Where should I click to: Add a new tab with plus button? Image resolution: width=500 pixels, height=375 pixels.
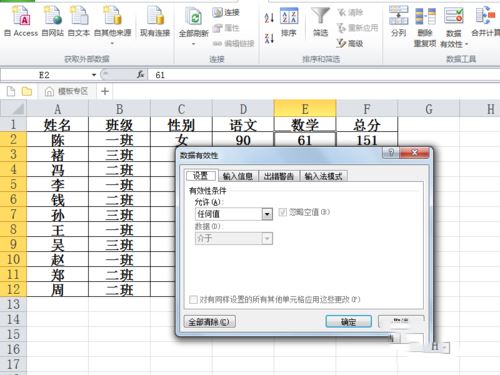pyautogui.click(x=105, y=91)
